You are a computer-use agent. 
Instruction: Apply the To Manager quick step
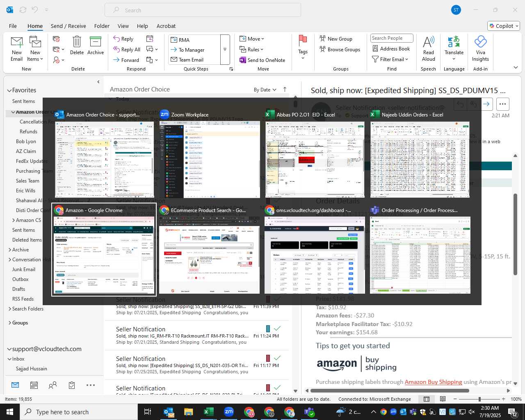[195, 50]
